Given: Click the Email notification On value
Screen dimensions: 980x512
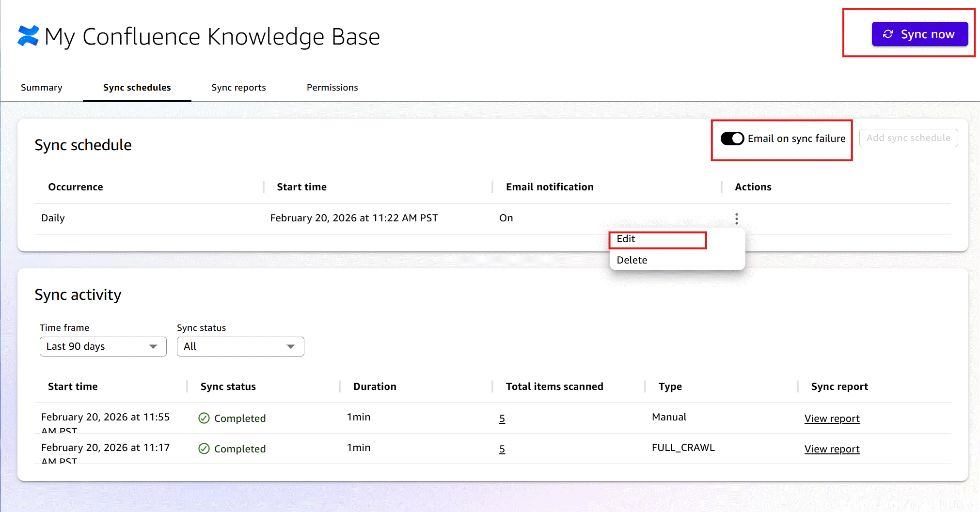Looking at the screenshot, I should pos(506,218).
